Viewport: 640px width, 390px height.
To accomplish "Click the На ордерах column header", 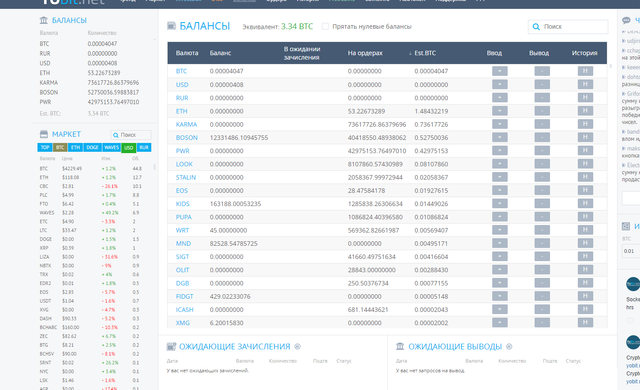I will pyautogui.click(x=365, y=53).
